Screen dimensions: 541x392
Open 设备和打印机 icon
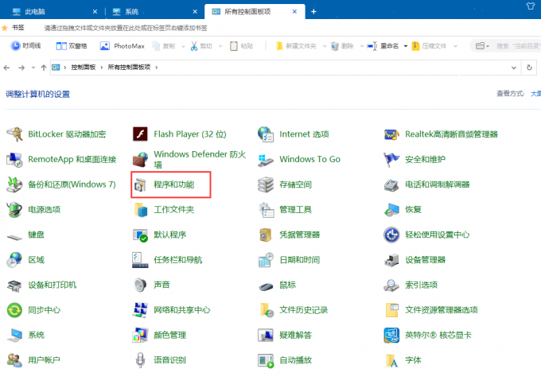[14, 285]
